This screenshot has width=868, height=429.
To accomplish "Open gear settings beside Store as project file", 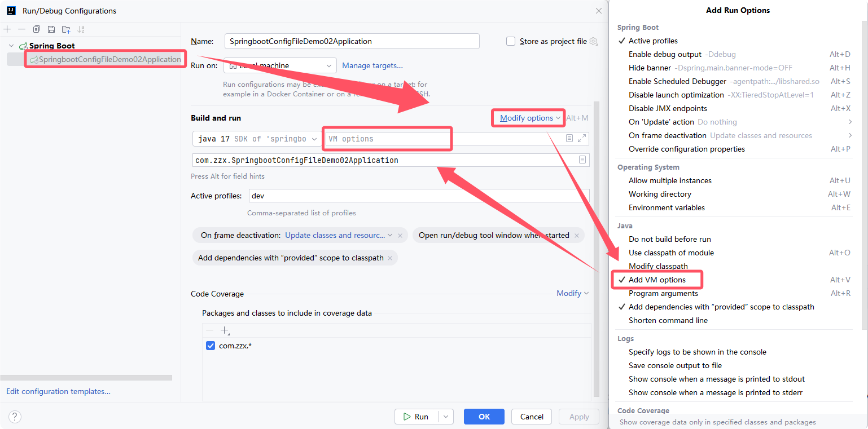I will tap(593, 41).
